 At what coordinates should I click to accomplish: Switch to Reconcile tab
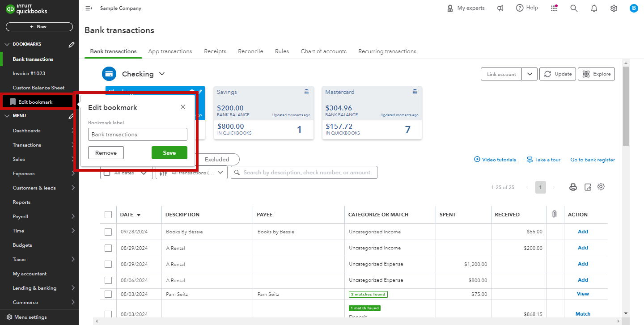(x=250, y=51)
